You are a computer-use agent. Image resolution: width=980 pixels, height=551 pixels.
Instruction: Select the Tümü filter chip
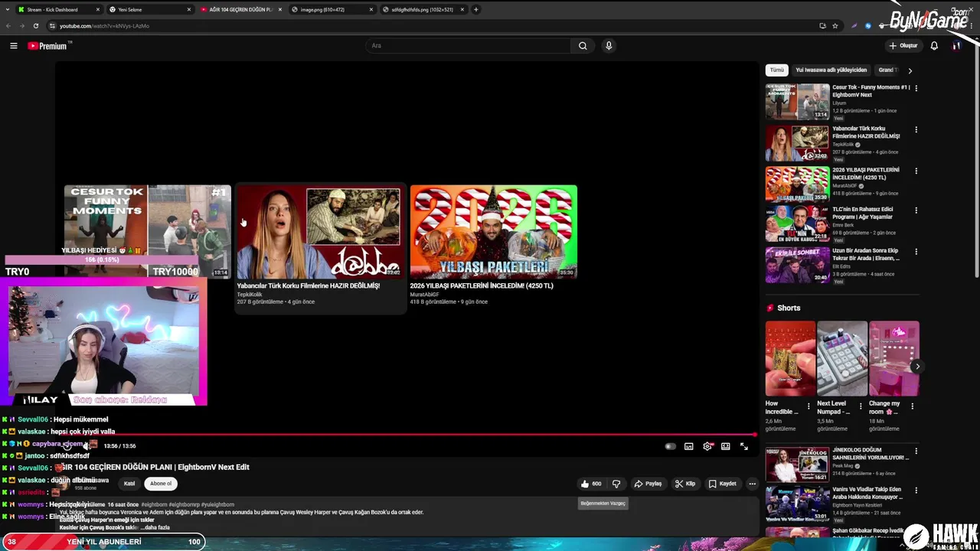[777, 70]
